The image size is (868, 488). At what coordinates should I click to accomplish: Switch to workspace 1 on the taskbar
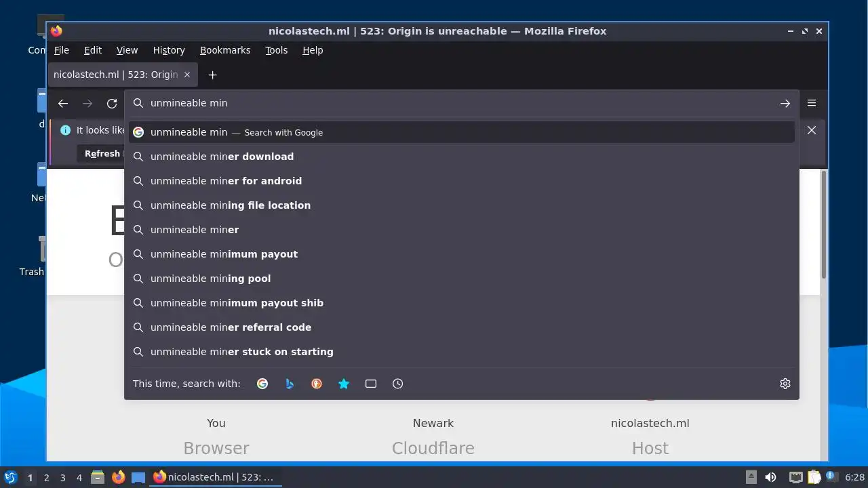(x=30, y=478)
